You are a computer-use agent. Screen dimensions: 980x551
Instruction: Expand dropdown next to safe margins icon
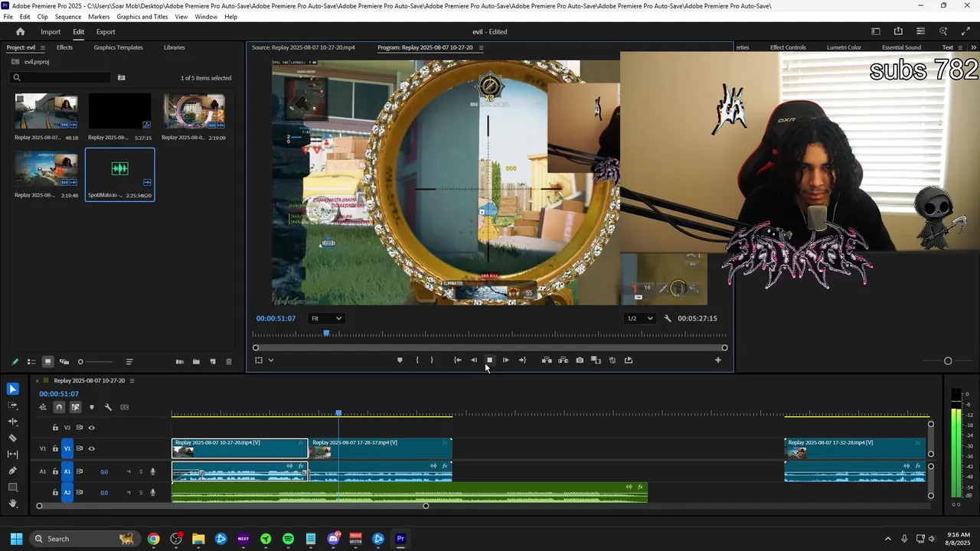(x=271, y=360)
